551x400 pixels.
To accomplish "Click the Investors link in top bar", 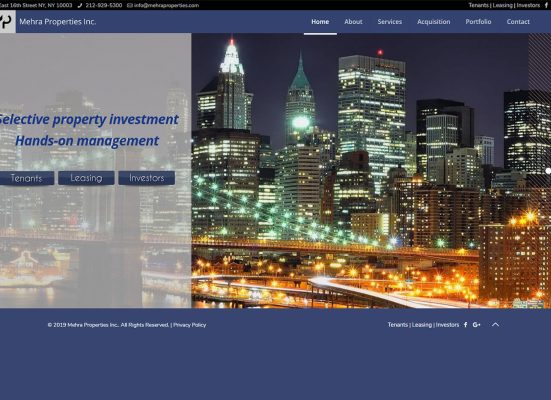I will pos(528,5).
